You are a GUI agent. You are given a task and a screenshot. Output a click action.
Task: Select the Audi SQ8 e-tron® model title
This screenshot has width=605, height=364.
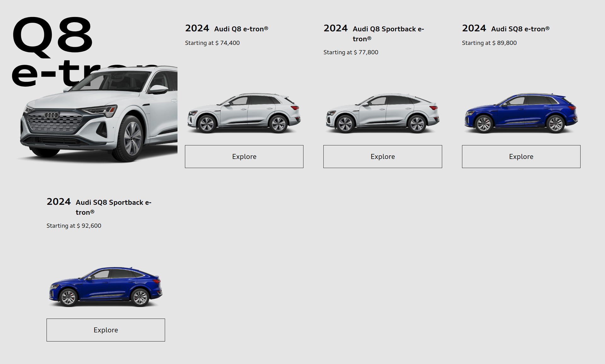click(520, 29)
